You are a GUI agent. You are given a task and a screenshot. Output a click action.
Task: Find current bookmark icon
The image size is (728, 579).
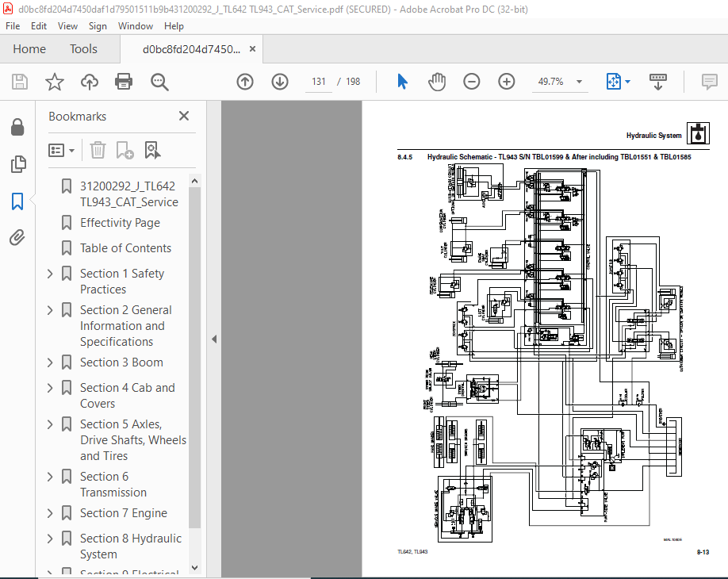click(x=152, y=150)
